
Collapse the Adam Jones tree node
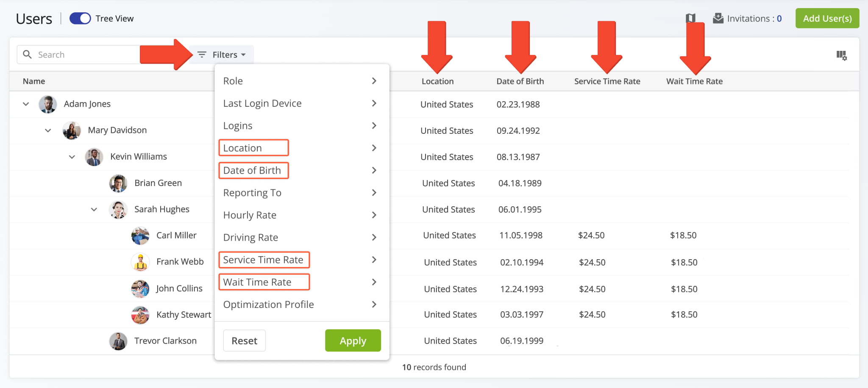tap(25, 104)
